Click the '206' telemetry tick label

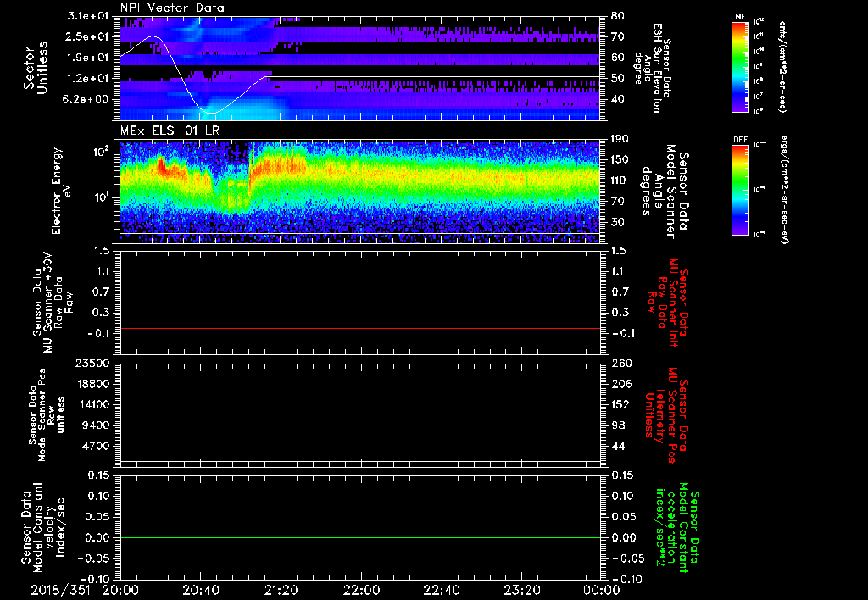(620, 384)
